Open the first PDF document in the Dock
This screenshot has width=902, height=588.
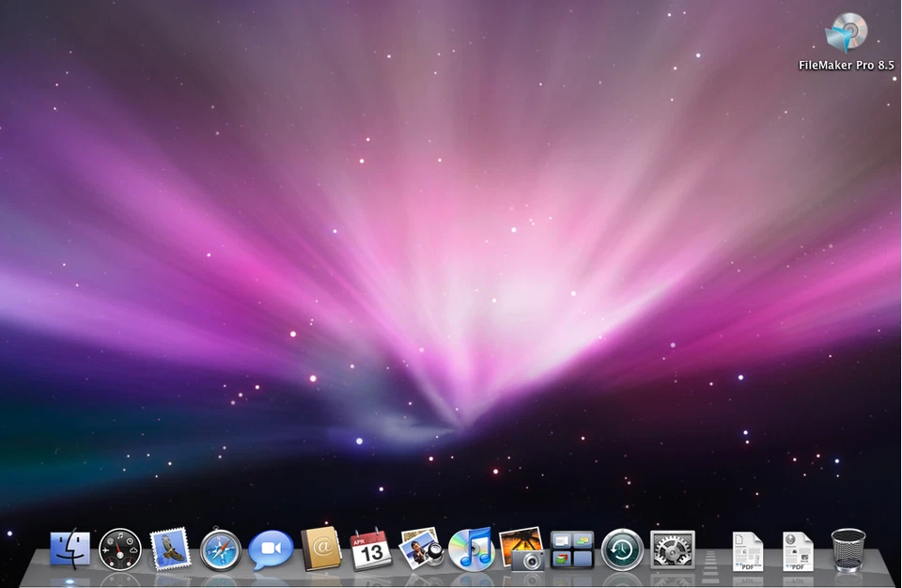pyautogui.click(x=746, y=549)
